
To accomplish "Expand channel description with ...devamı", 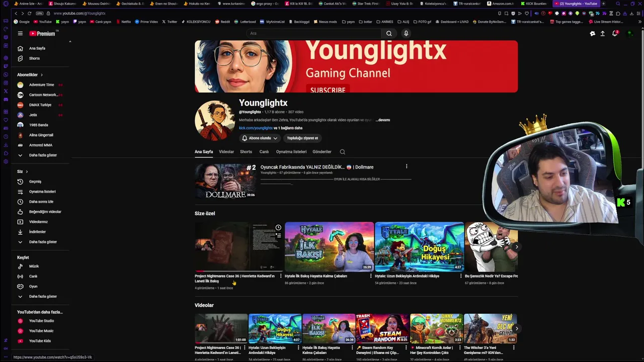I will tap(382, 120).
